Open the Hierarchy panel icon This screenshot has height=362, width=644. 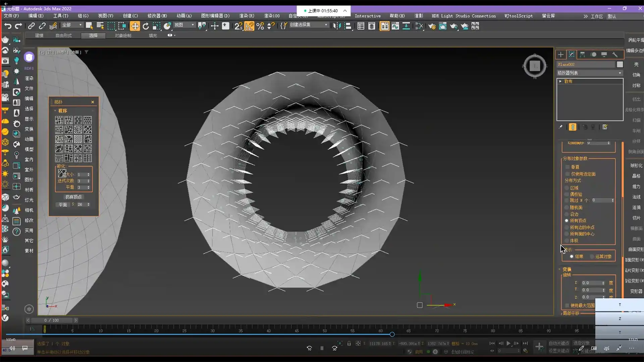click(x=582, y=54)
